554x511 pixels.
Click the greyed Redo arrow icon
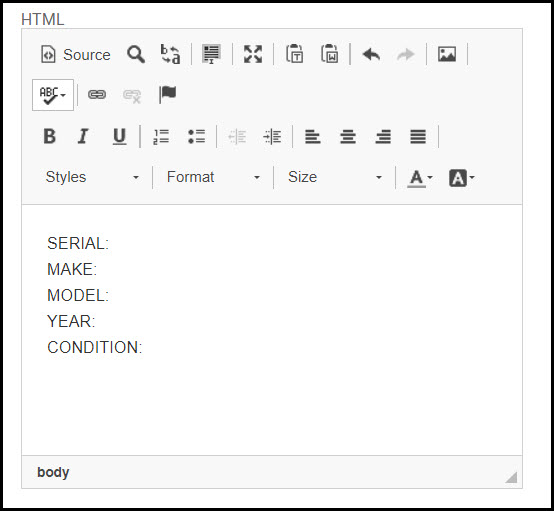406,54
